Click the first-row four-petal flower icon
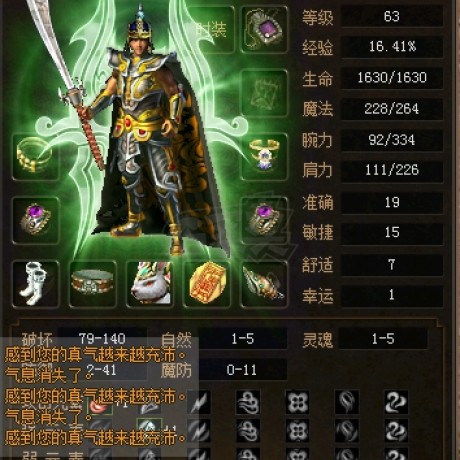460x460 pixels. [x=297, y=402]
